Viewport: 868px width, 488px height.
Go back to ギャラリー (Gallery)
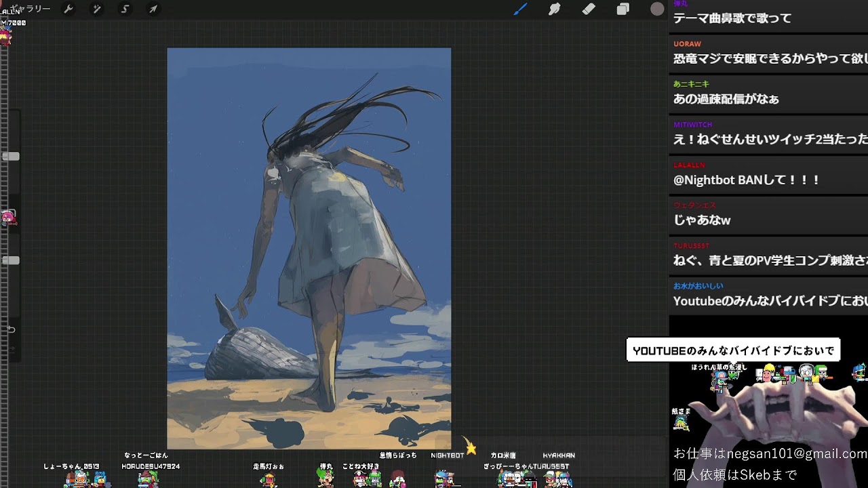tap(31, 9)
